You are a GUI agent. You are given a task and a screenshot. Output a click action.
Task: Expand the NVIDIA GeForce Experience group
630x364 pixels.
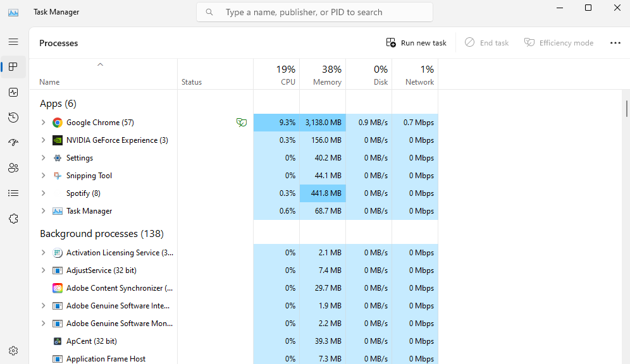coord(44,140)
